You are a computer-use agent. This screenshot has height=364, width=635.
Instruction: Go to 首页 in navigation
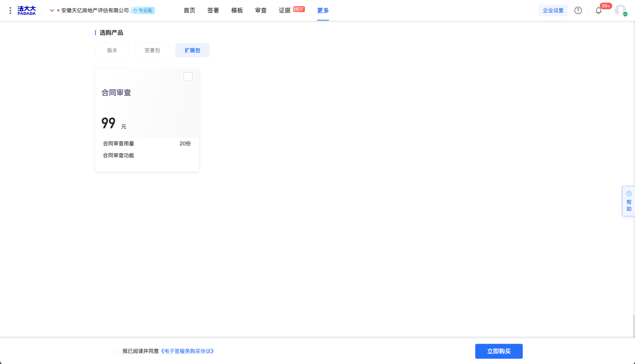pyautogui.click(x=189, y=11)
